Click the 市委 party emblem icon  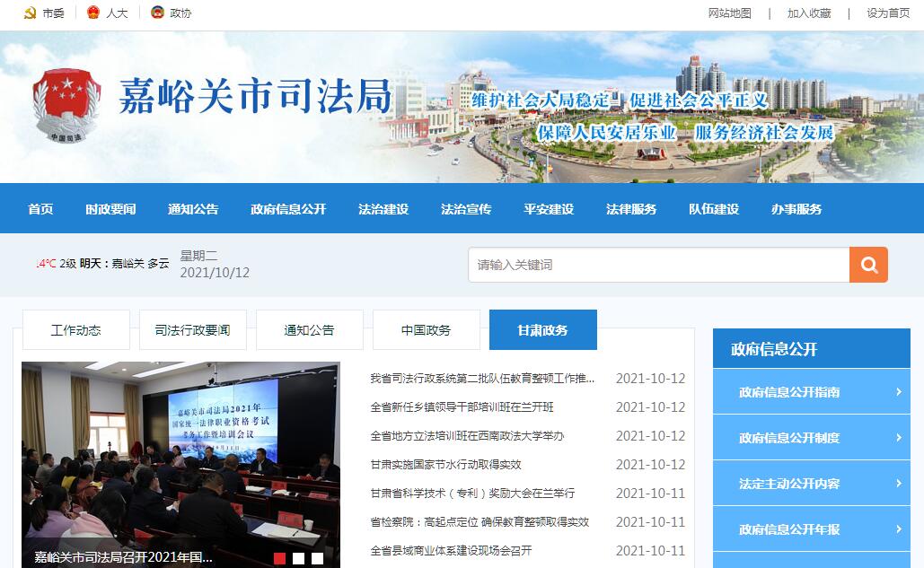pyautogui.click(x=30, y=13)
